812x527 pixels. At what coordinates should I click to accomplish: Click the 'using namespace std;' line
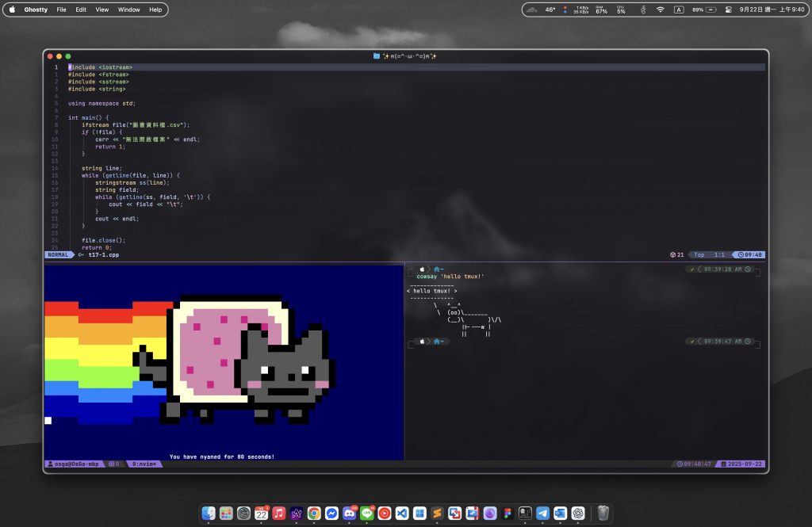(102, 104)
